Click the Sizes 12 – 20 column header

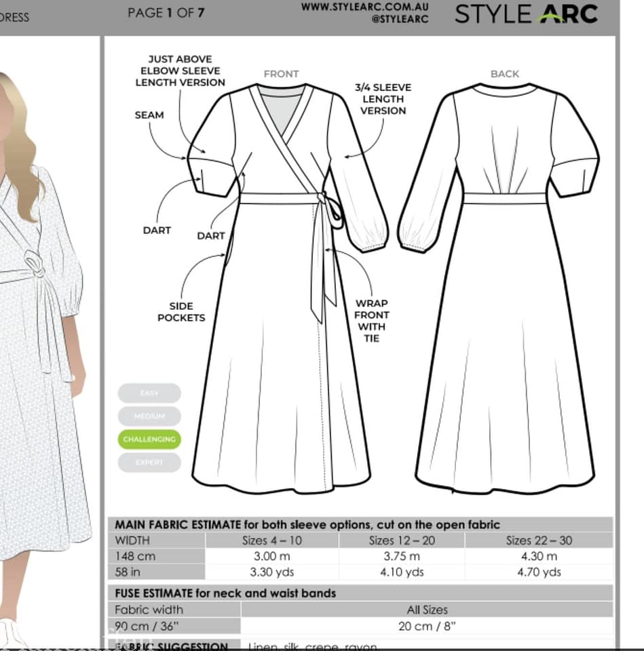tap(402, 540)
